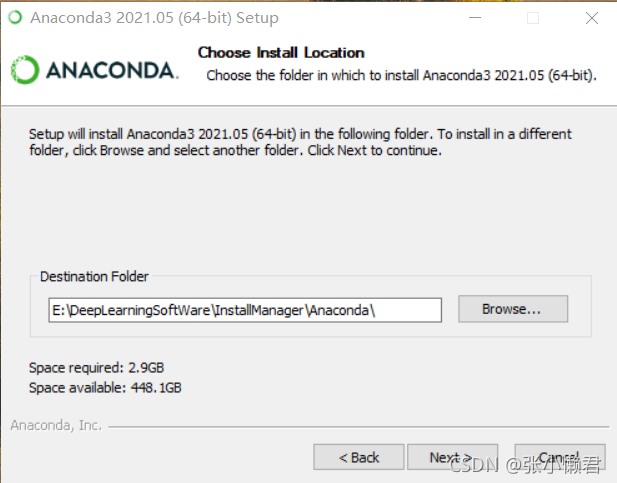The width and height of the screenshot is (617, 483).
Task: Click the Space required: 2.9GB text
Action: click(x=96, y=368)
